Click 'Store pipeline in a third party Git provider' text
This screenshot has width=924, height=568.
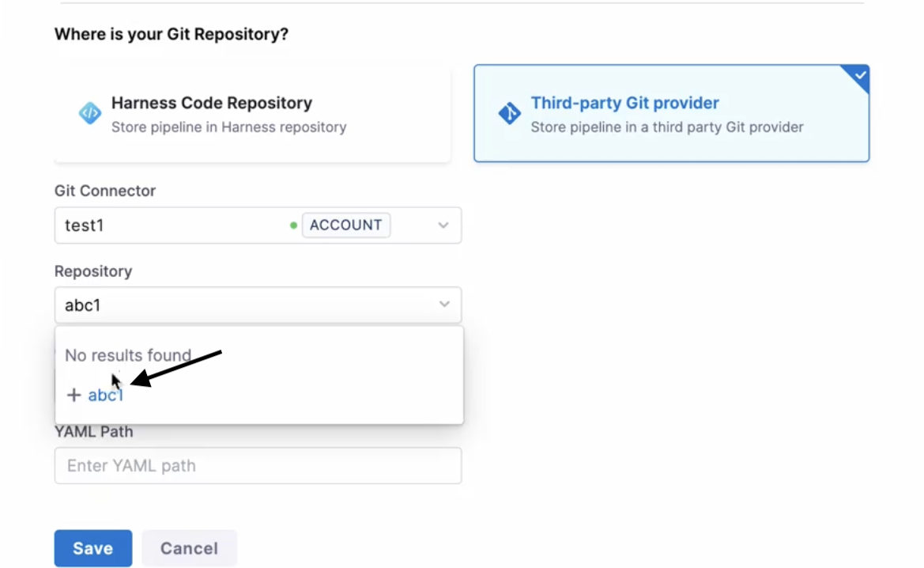666,127
